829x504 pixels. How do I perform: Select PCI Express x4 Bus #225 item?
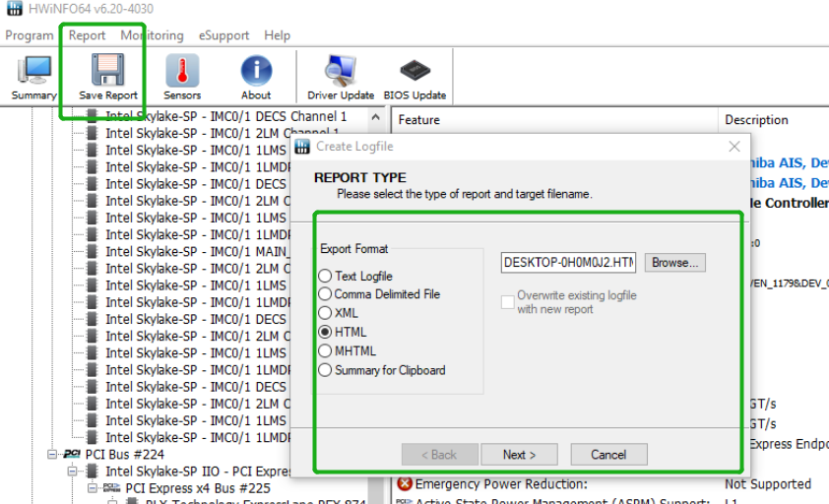point(198,487)
